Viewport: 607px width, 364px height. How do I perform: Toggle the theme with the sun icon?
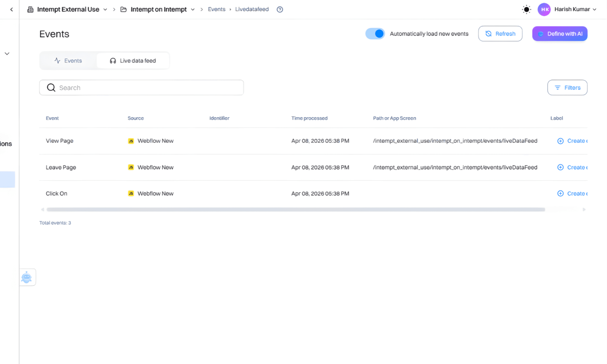[x=526, y=9]
